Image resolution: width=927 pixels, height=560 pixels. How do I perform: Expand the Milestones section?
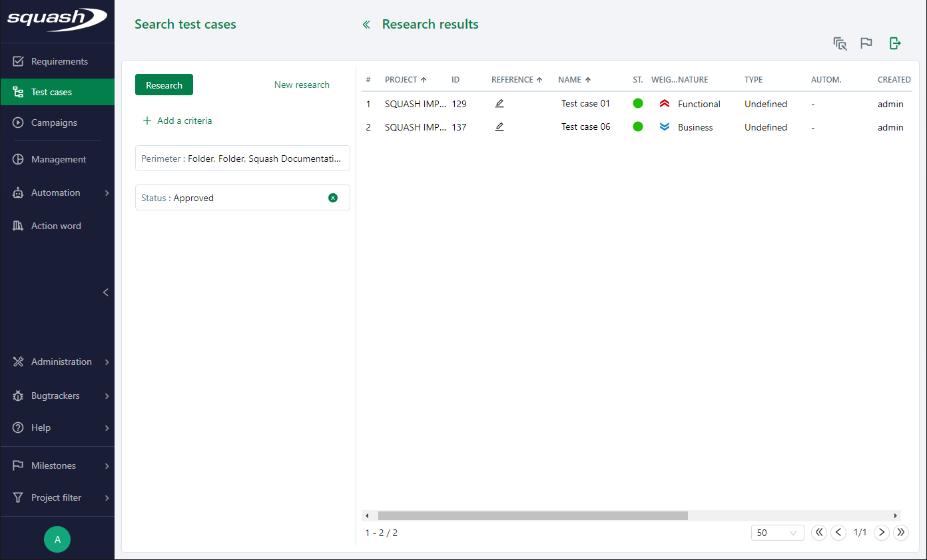coord(59,465)
